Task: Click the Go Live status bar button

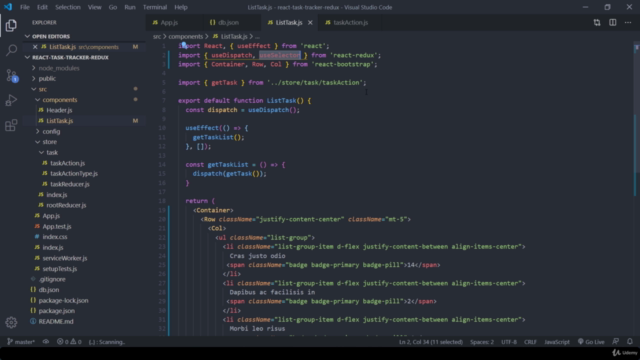Action: 591,342
